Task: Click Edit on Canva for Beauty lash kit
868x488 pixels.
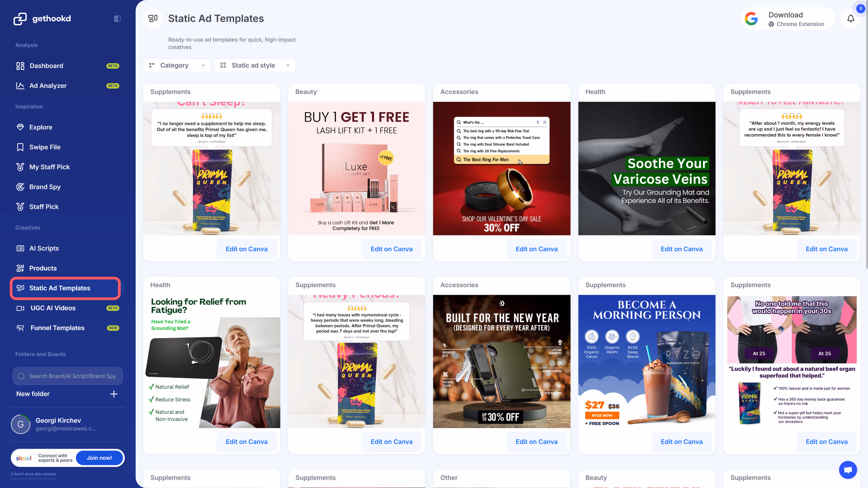Action: 391,249
